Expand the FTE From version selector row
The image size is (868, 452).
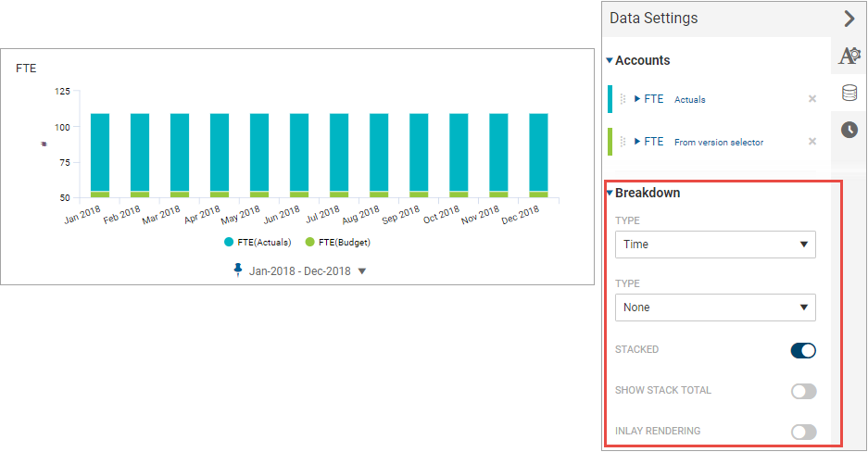click(x=637, y=142)
